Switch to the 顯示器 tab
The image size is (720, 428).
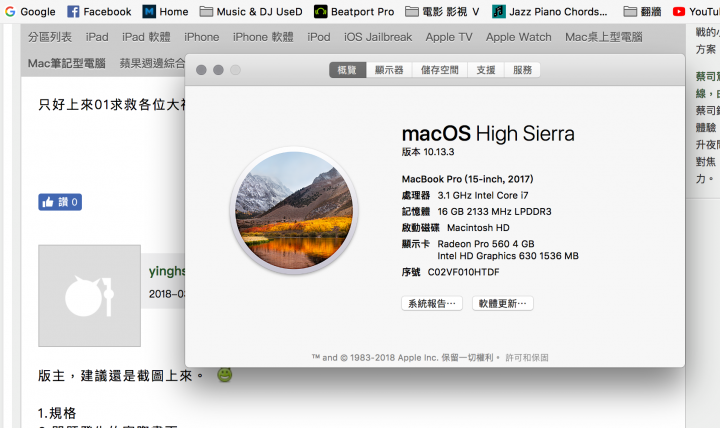(x=389, y=70)
